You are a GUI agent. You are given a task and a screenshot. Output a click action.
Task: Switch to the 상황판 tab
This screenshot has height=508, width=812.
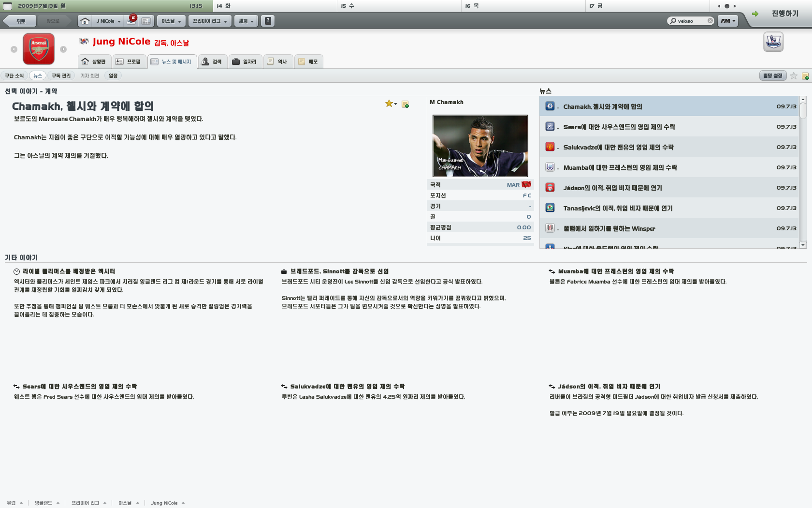click(94, 61)
